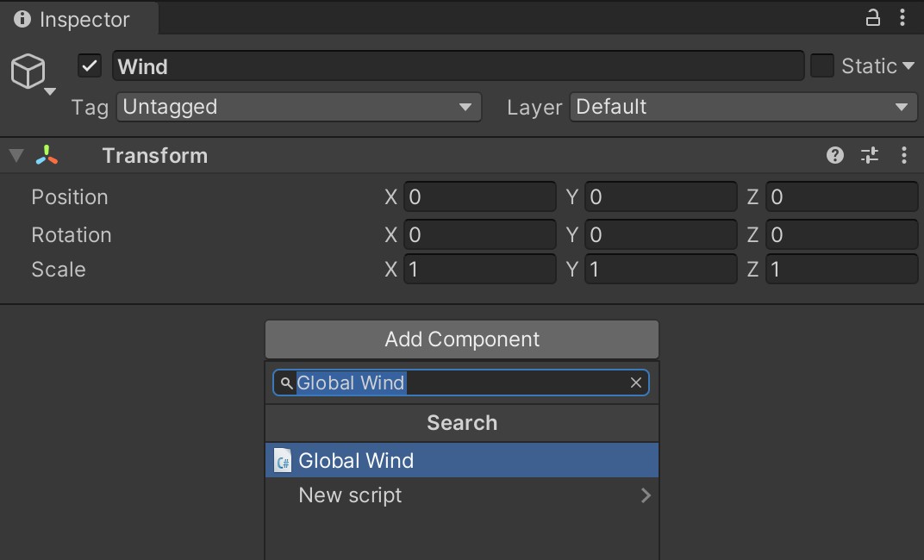Open Transform help with the question mark icon
The height and width of the screenshot is (560, 924).
click(x=834, y=155)
